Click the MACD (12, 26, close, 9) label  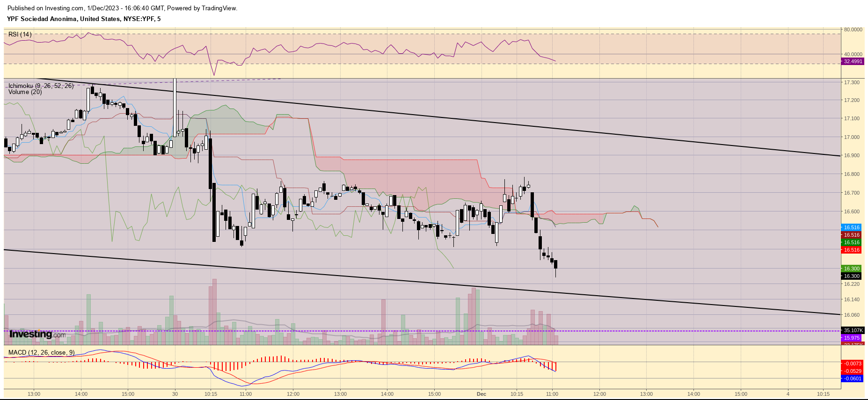coord(41,352)
